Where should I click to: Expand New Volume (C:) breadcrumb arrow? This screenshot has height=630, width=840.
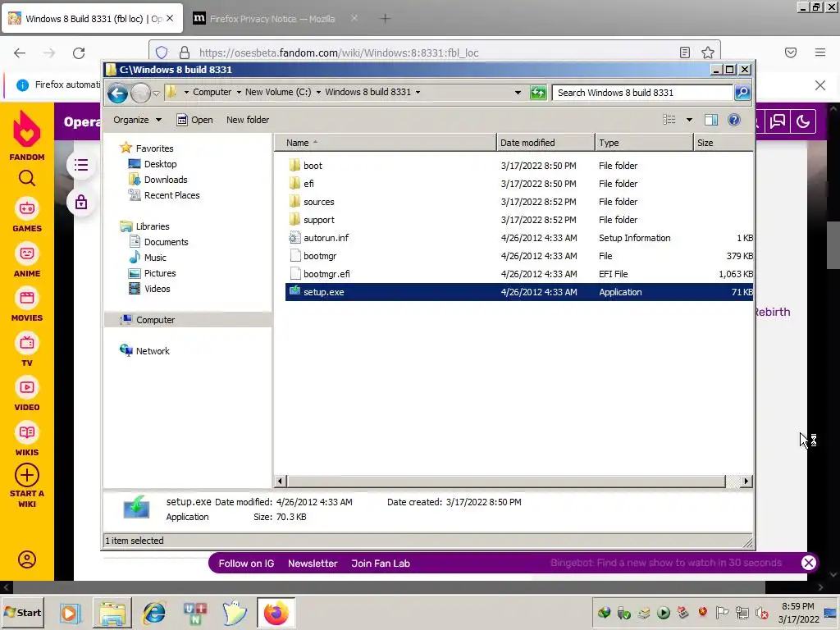click(318, 92)
